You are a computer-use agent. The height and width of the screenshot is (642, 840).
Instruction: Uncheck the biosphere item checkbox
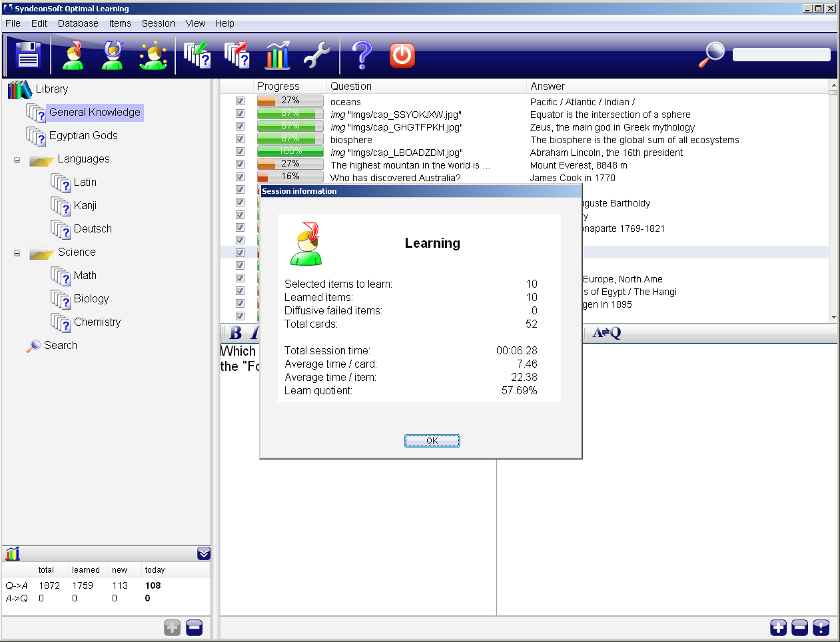[240, 139]
